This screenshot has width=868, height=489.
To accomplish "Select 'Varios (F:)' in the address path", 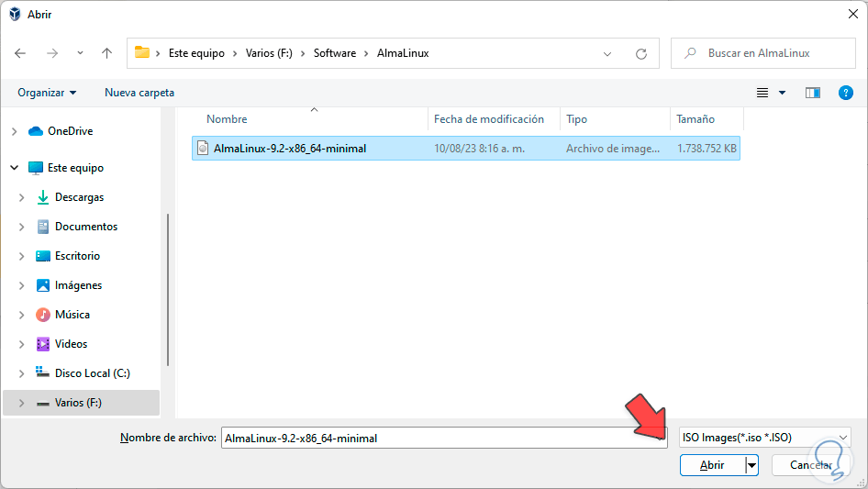I will 269,53.
